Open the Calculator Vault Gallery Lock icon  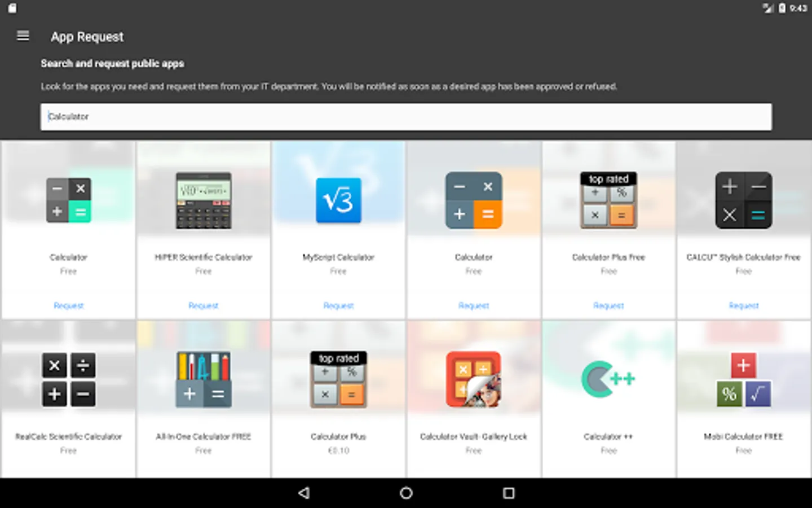pos(474,380)
